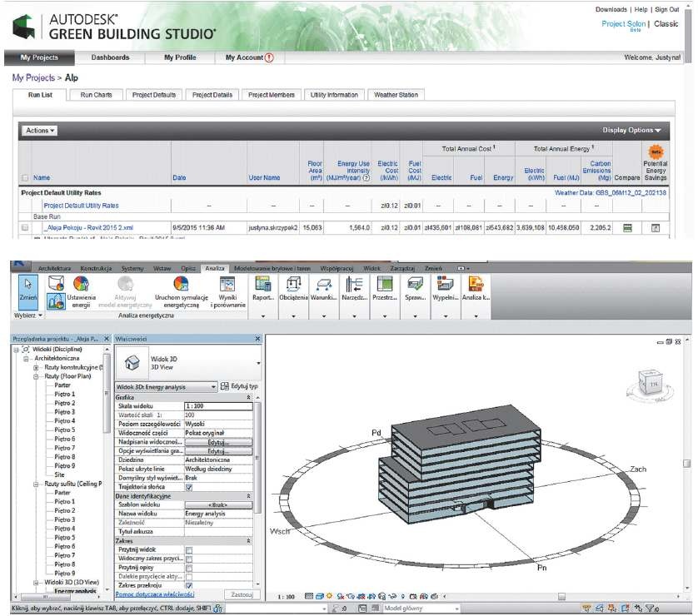The height and width of the screenshot is (616, 698).
Task: Open Ustawienia energii (Energy Settings)
Action: click(x=81, y=292)
